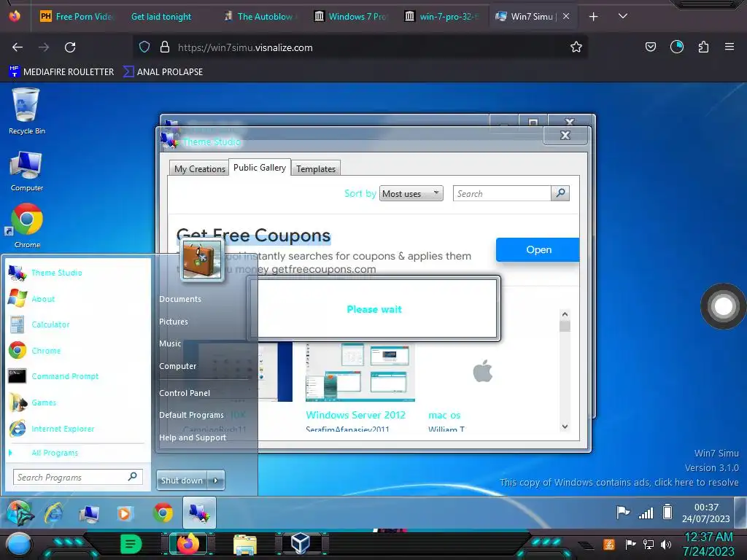Open the Firefox hamburger menu

click(729, 47)
